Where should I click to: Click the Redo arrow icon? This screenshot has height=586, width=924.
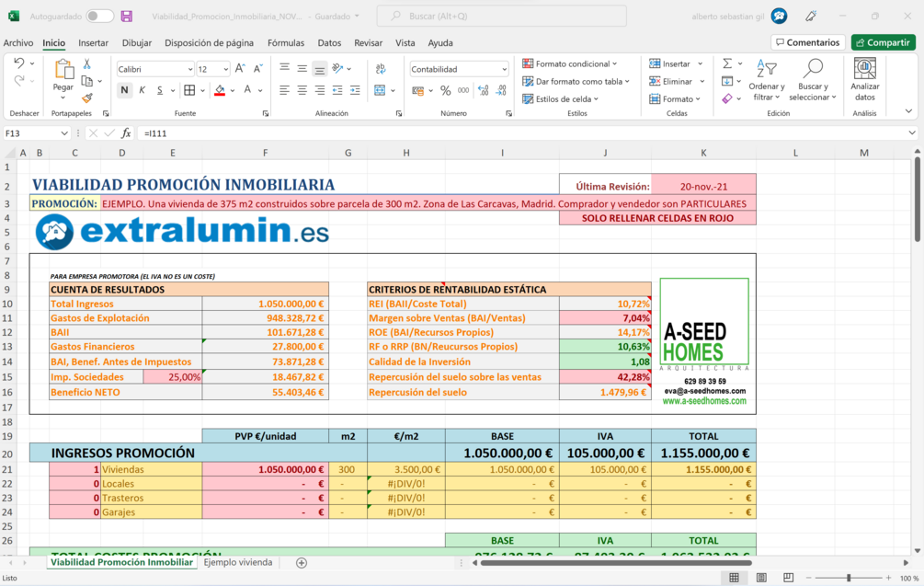19,80
